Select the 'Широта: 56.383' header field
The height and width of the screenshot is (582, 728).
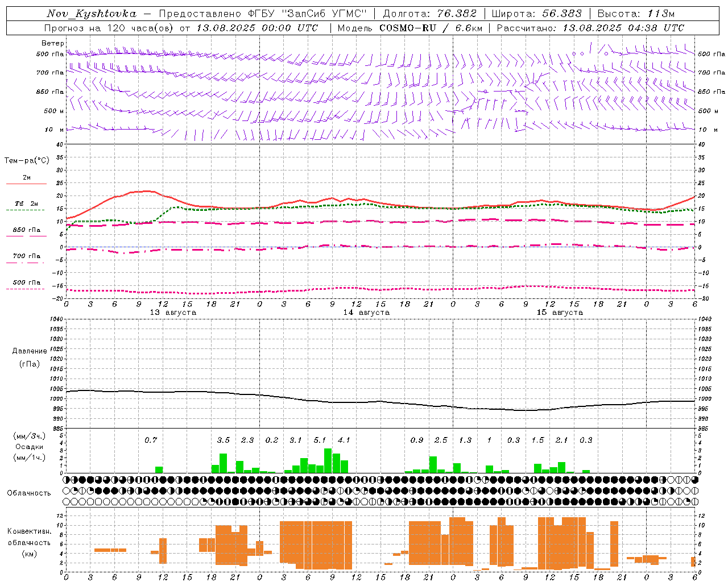click(537, 14)
